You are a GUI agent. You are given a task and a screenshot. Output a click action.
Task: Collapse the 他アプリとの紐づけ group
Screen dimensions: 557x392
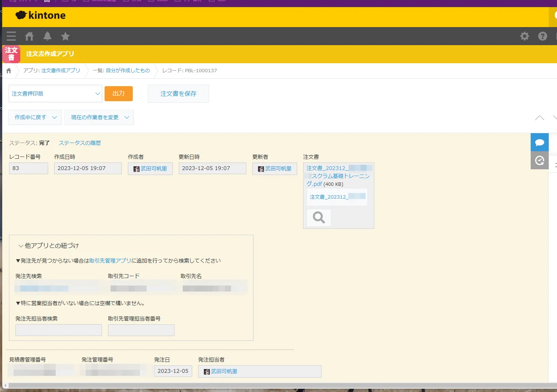tap(21, 246)
